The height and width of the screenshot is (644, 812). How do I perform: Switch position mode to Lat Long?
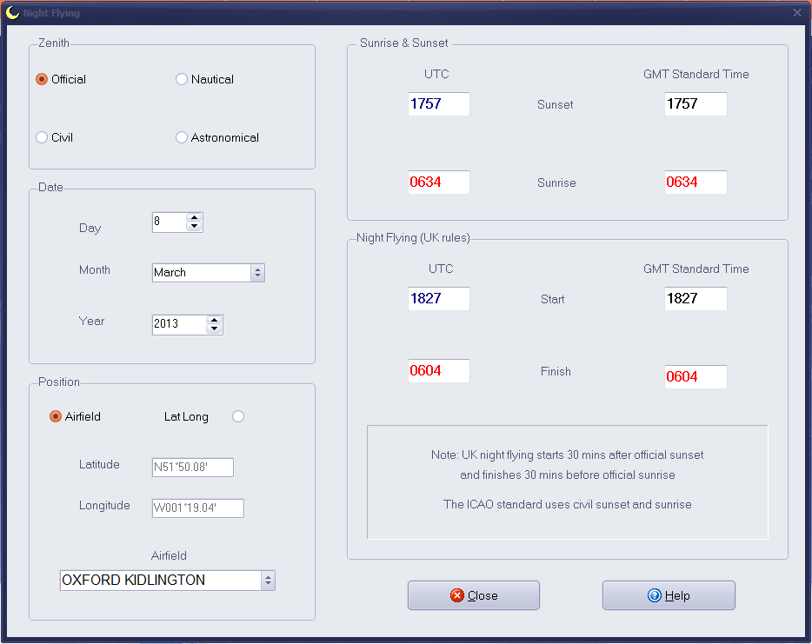point(238,416)
